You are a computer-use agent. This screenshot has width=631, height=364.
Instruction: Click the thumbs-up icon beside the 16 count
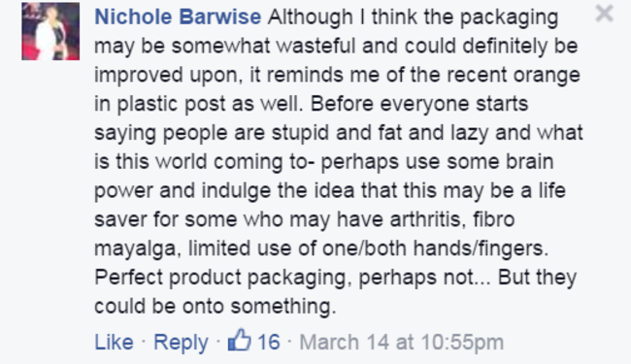coord(240,341)
